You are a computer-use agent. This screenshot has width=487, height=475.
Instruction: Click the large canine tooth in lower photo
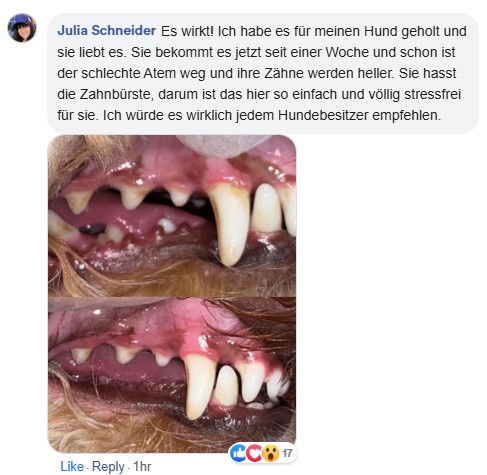click(x=199, y=386)
